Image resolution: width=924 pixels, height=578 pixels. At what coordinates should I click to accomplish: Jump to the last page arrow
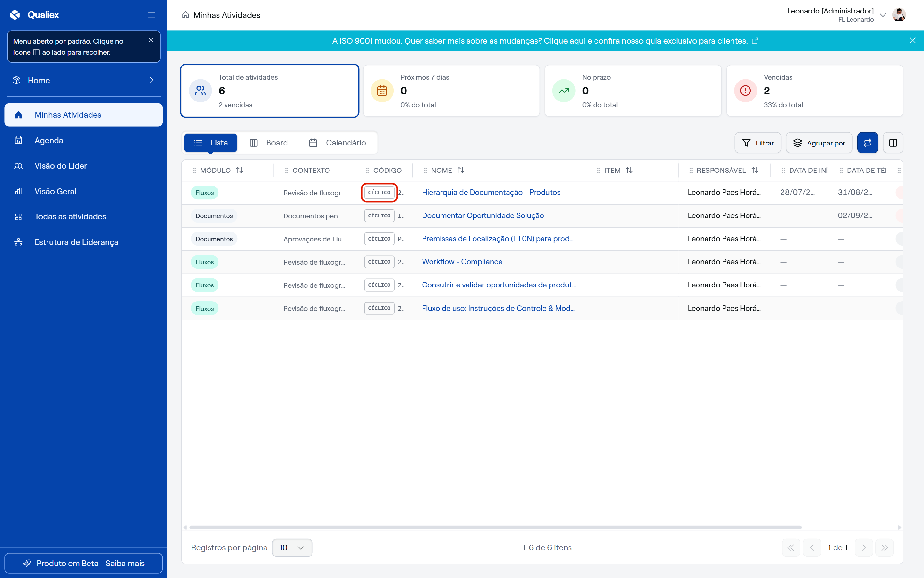point(884,547)
